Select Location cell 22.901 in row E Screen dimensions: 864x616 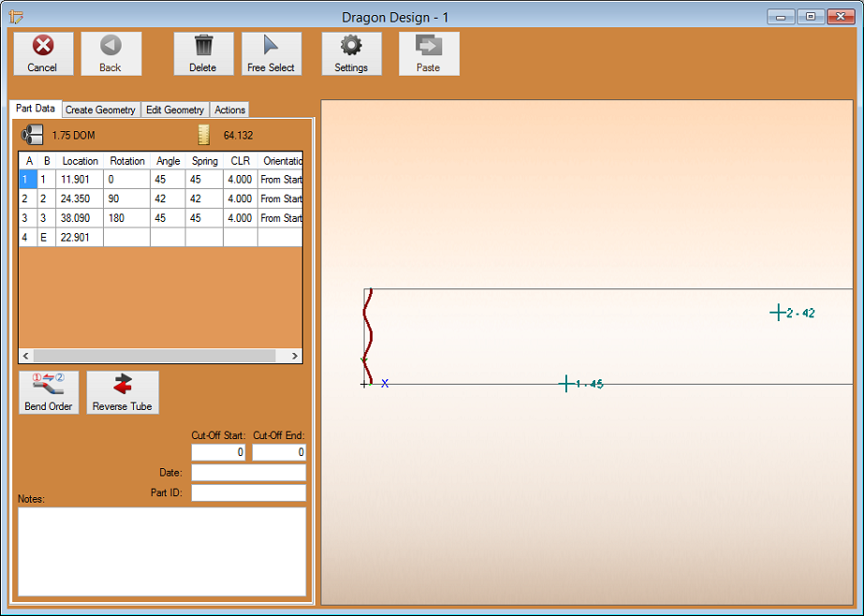[80, 238]
